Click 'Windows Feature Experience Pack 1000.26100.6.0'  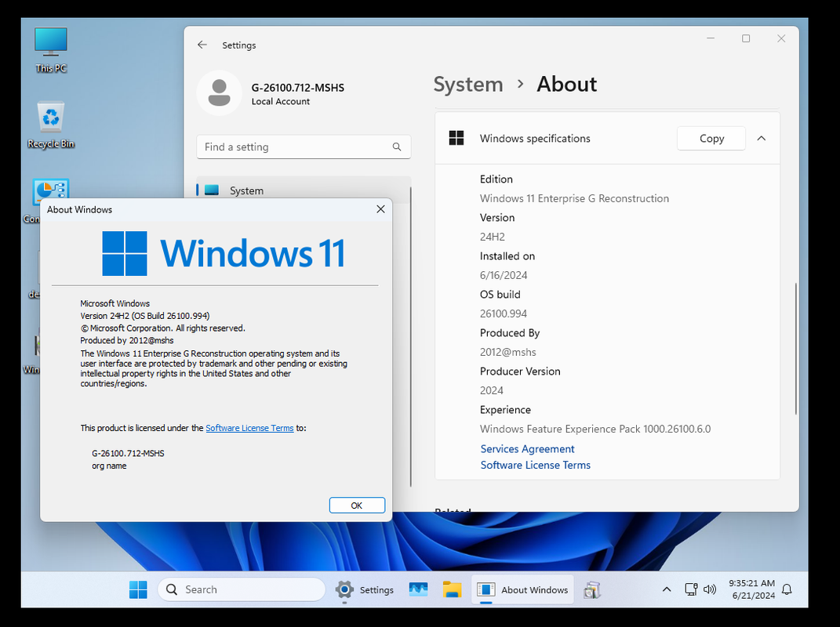coord(595,429)
